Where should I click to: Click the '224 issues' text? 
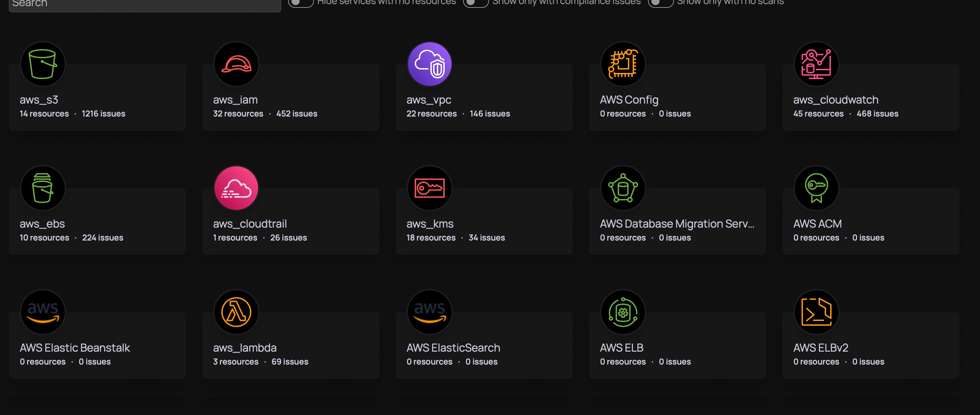(103, 238)
